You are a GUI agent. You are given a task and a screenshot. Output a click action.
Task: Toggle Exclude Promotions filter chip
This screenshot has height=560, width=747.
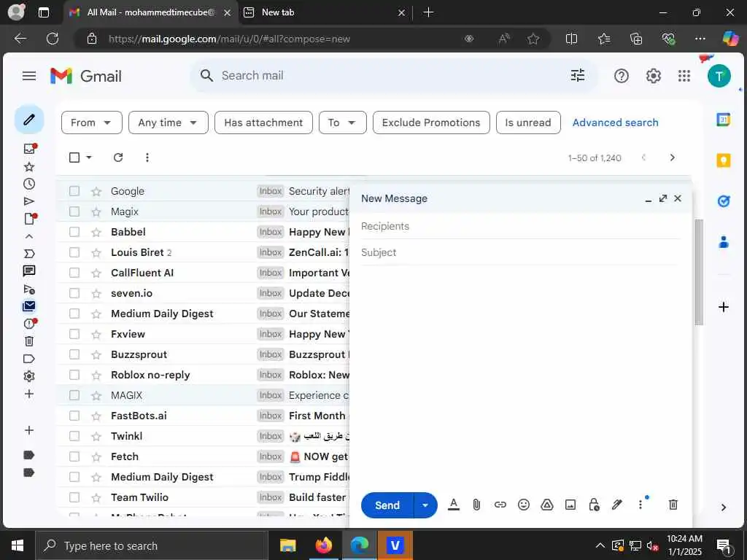pyautogui.click(x=431, y=122)
